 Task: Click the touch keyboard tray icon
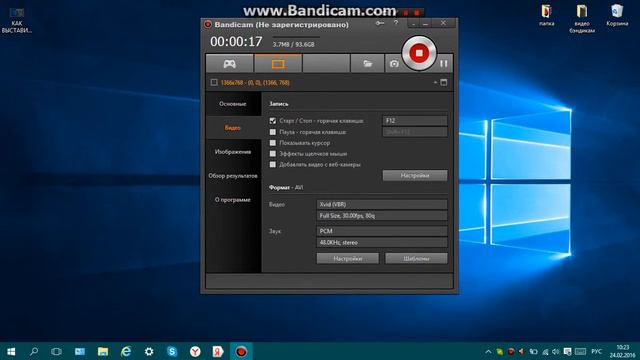(x=580, y=351)
